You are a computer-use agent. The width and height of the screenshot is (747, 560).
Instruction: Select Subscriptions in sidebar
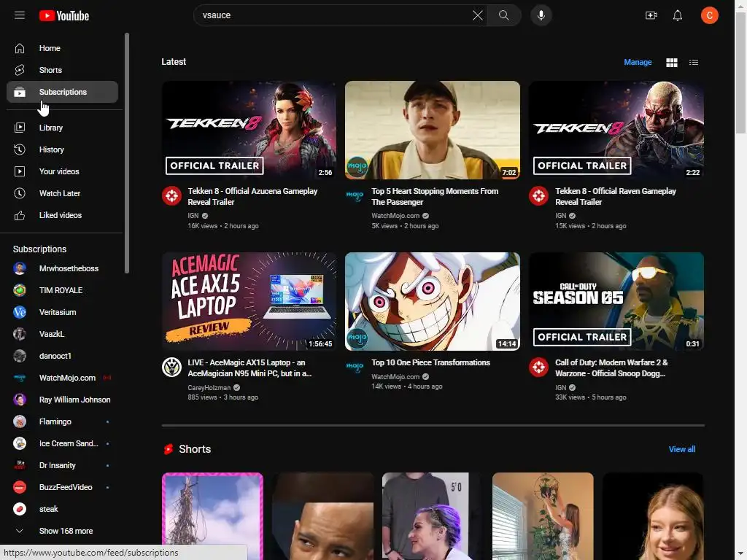pos(63,92)
